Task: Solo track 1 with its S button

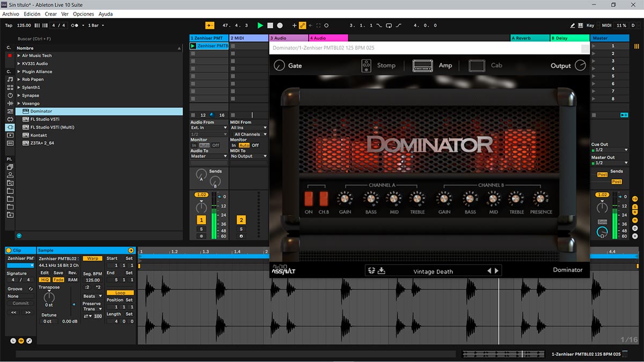Action: point(201,229)
